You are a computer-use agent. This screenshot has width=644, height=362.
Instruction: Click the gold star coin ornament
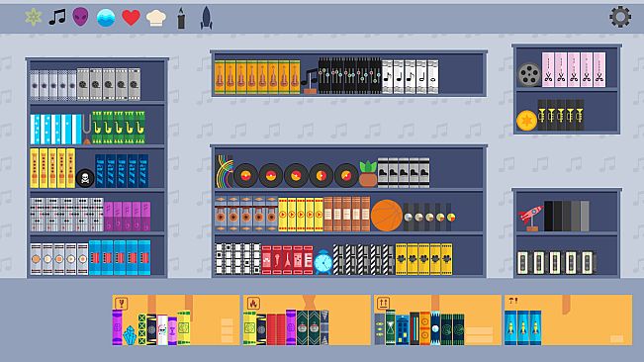[527, 121]
